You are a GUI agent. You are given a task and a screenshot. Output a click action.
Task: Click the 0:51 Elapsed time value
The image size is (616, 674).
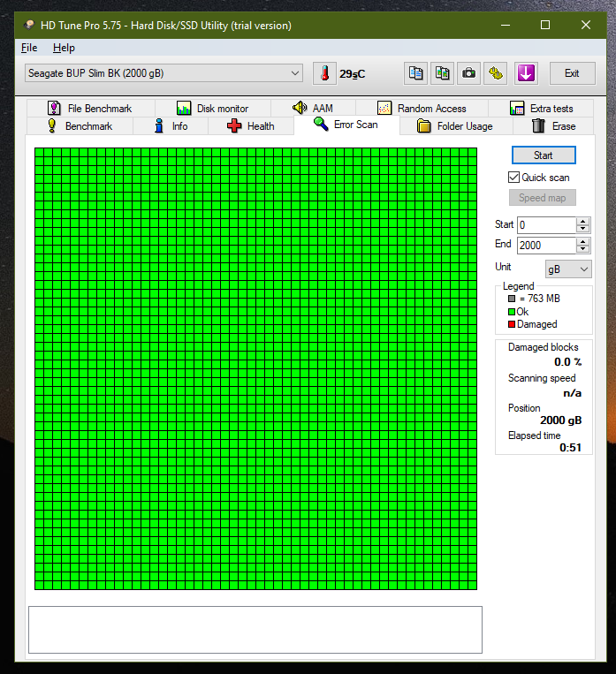(570, 448)
